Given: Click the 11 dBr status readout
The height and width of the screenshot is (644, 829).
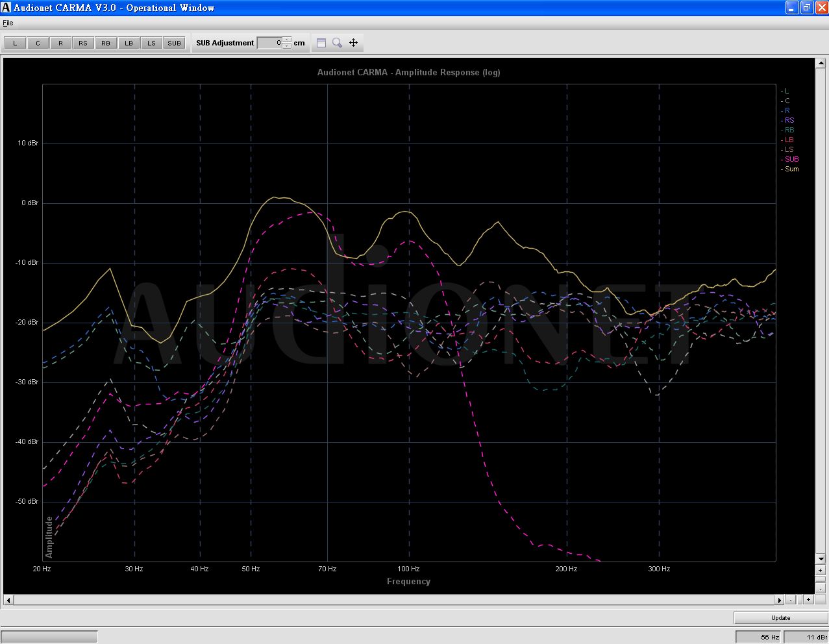Looking at the screenshot, I should coord(806,637).
